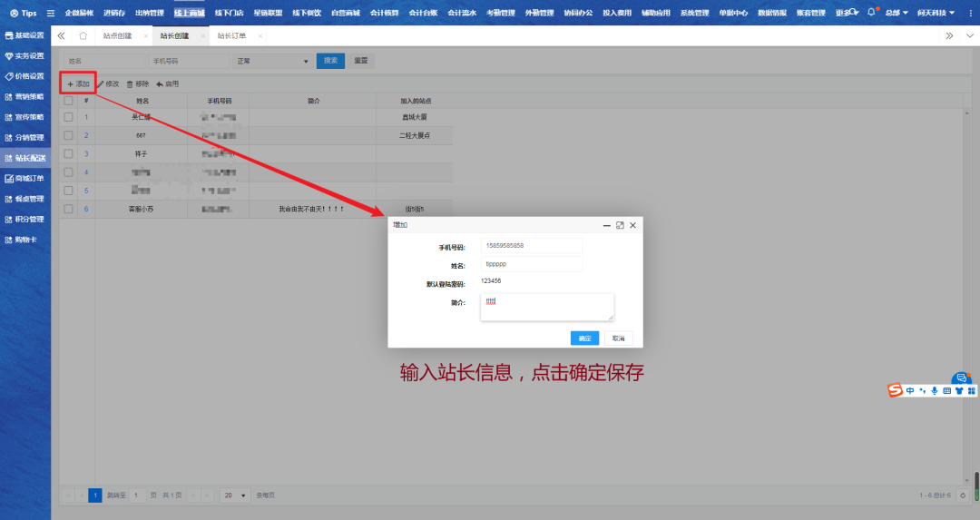Switch to the 站点创建 tab
This screenshot has height=520, width=980.
[117, 35]
